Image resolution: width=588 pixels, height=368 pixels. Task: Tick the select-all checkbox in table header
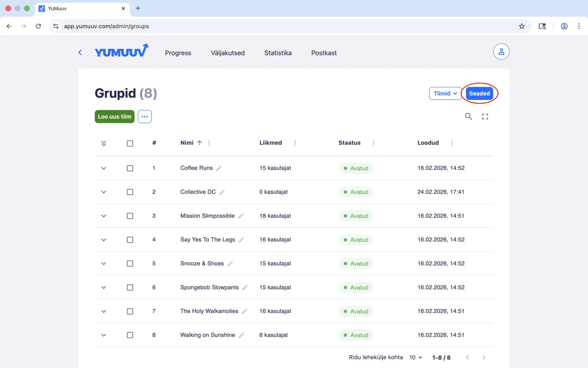point(130,143)
